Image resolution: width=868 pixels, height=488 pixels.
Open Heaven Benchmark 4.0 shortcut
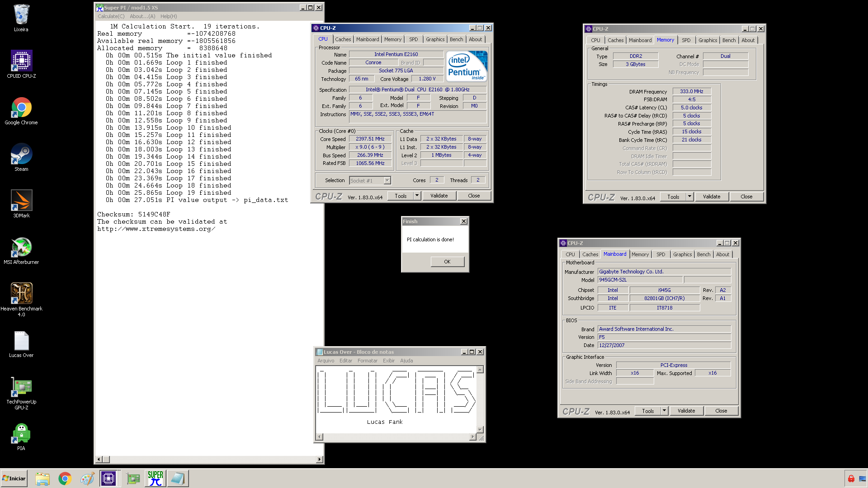[21, 299]
